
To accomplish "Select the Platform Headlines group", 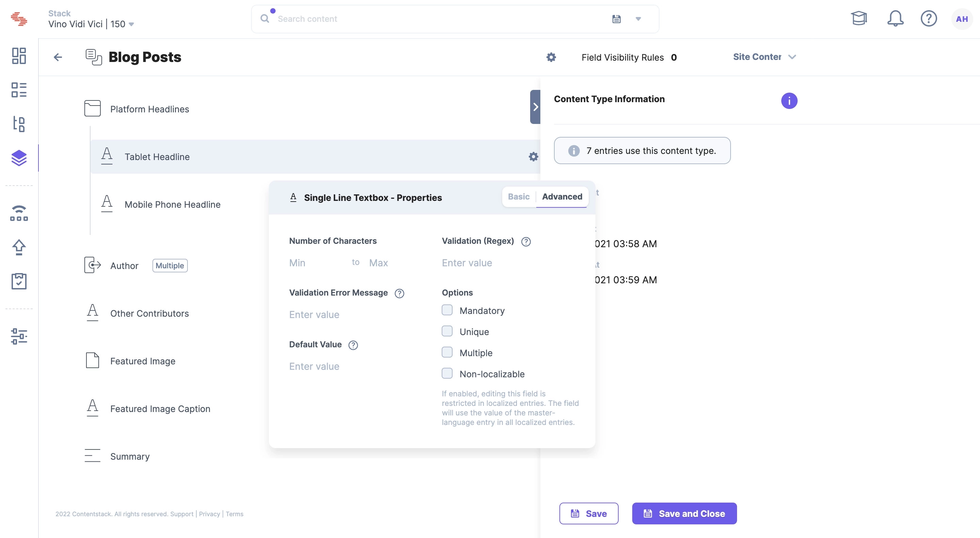I will pyautogui.click(x=149, y=109).
